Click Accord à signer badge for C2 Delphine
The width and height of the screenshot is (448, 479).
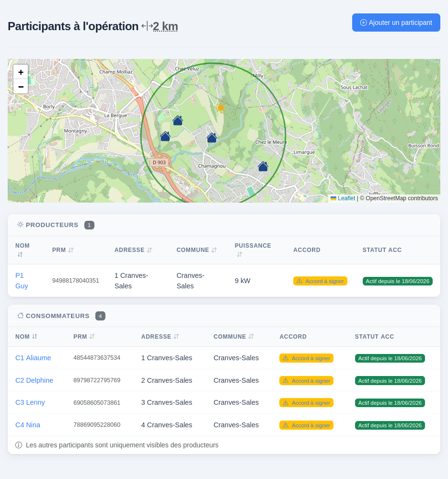[x=306, y=381]
